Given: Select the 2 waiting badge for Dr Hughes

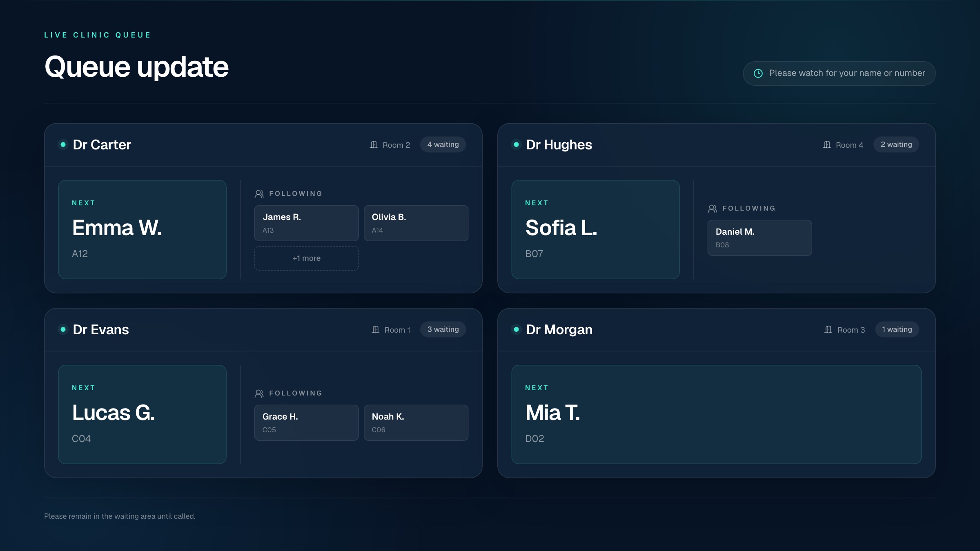Looking at the screenshot, I should 896,144.
